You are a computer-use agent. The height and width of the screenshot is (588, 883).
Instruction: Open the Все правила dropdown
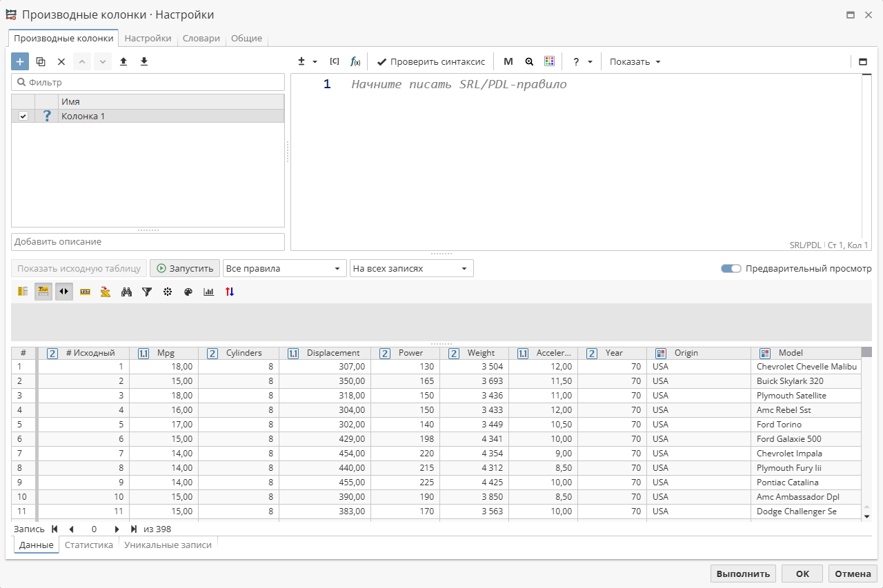284,268
